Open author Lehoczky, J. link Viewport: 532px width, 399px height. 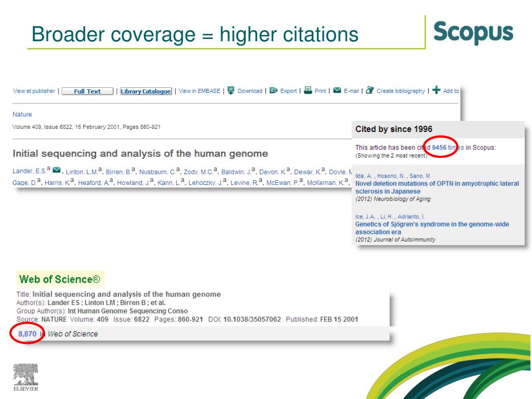pos(205,182)
